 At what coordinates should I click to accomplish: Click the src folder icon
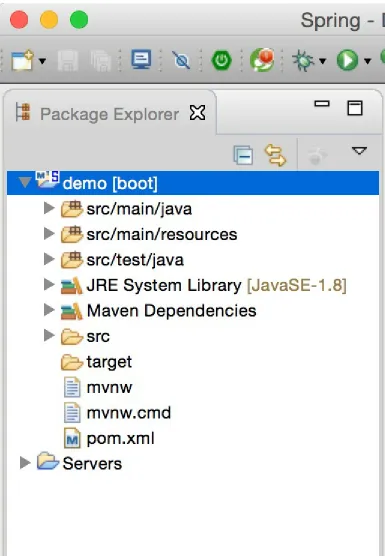coord(72,337)
